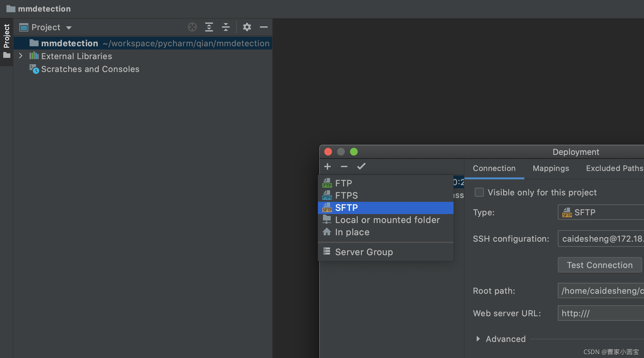Click the plus icon to add server

[x=327, y=166]
